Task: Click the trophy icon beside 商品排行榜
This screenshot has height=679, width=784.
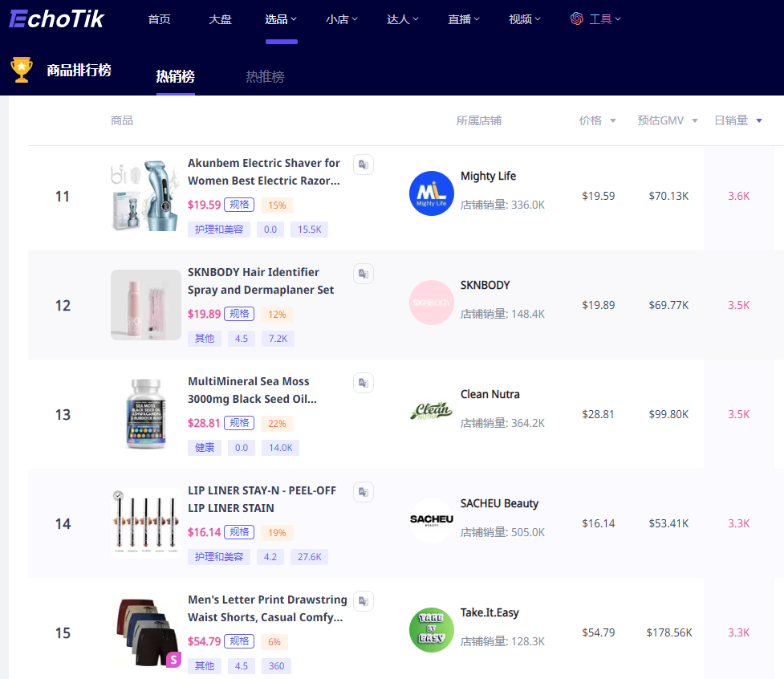Action: pyautogui.click(x=22, y=69)
